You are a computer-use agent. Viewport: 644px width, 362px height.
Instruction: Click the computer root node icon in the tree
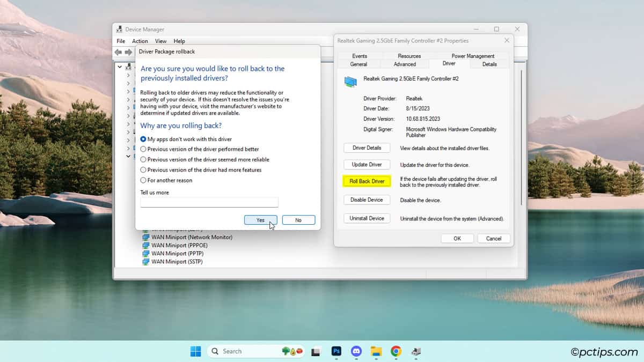pyautogui.click(x=128, y=67)
